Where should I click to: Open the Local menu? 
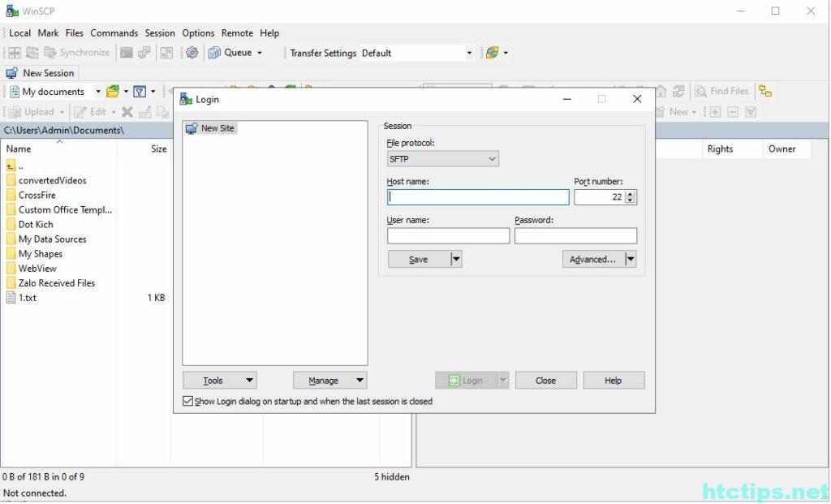pyautogui.click(x=19, y=32)
